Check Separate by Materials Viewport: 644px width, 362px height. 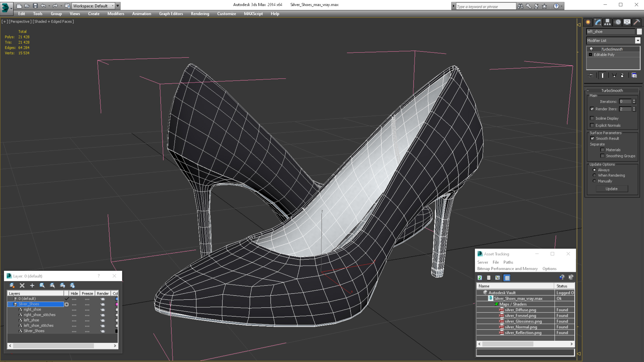tap(602, 150)
